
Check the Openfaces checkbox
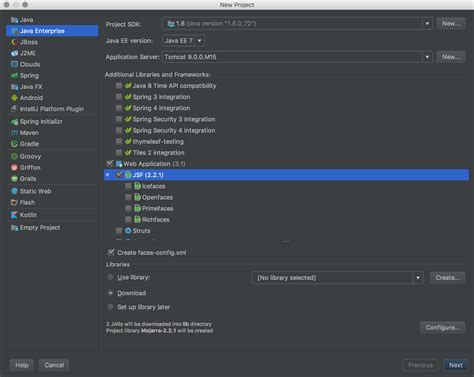[x=128, y=197]
